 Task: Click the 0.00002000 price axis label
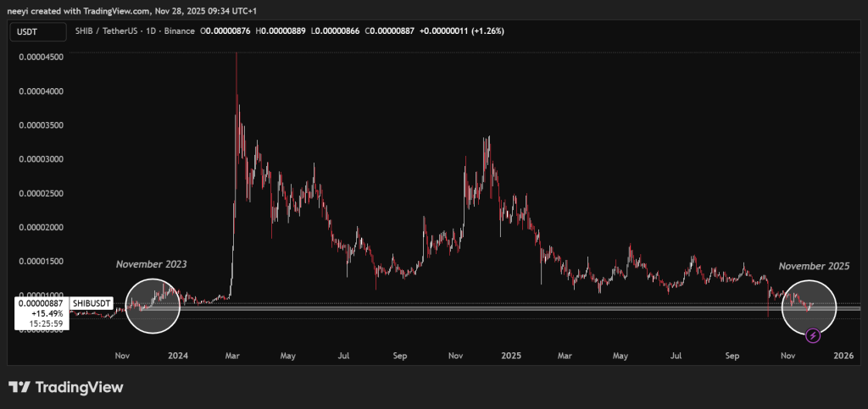[41, 227]
